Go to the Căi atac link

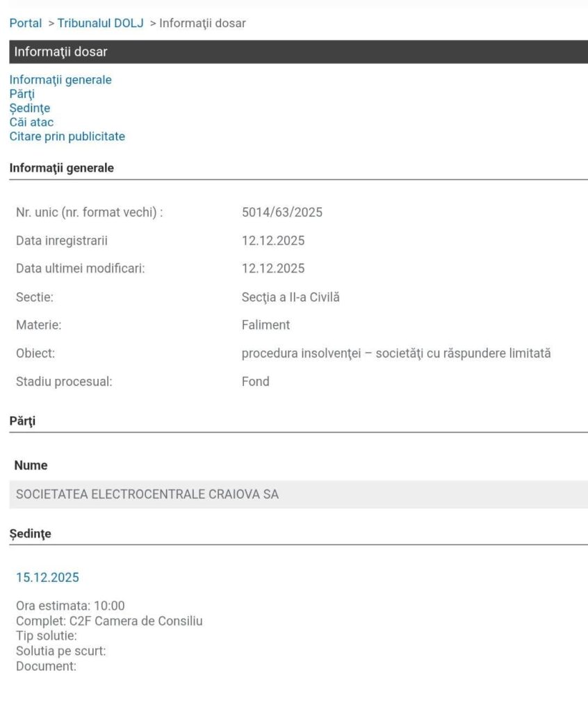(x=31, y=122)
